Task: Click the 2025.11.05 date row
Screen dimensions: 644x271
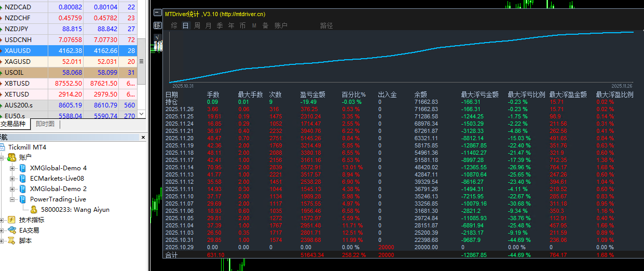Action: click(179, 219)
